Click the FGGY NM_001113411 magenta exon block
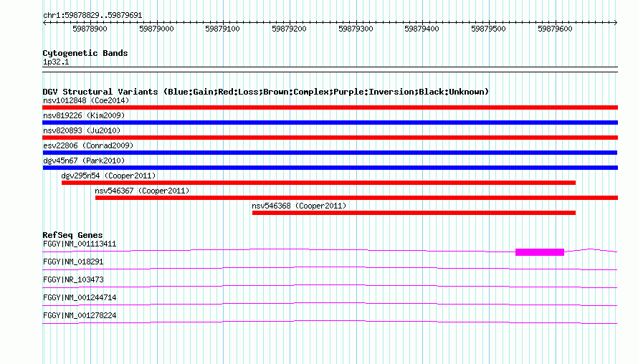Screen dimensions: 638x364 [540, 252]
